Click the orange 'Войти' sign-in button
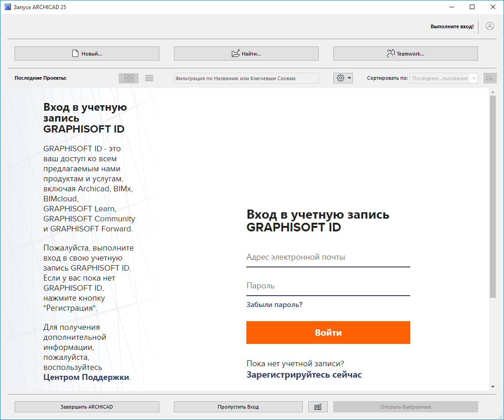 pyautogui.click(x=328, y=333)
